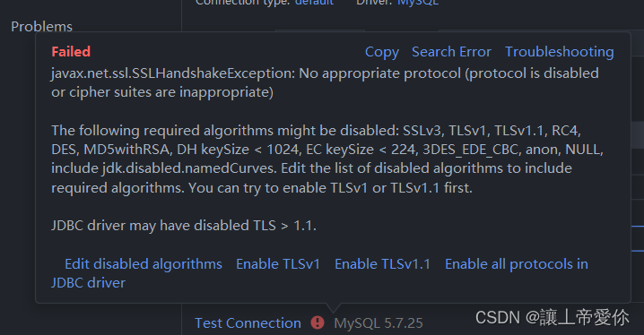Open the MySQL driver link

(x=418, y=3)
